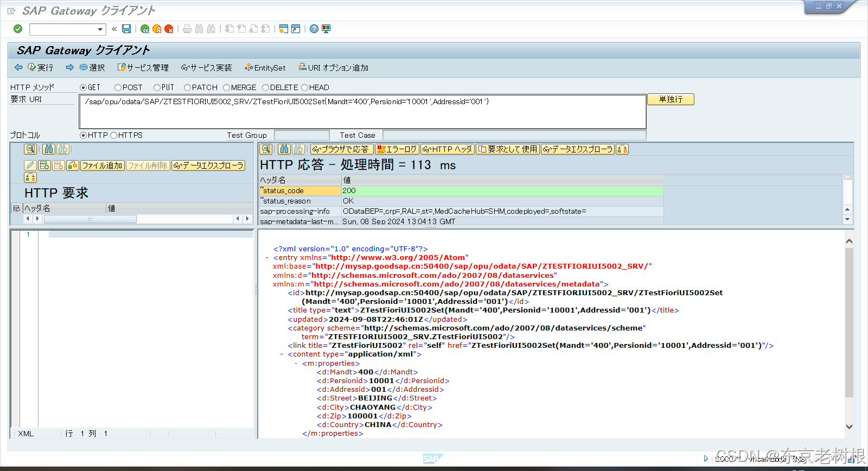
Task: Click the response pane detail magnifier icon
Action: tap(266, 149)
